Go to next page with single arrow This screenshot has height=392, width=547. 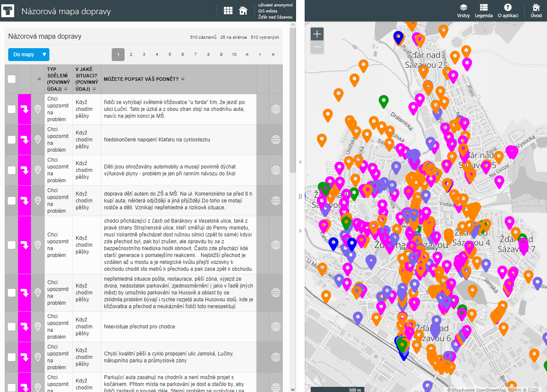coord(260,55)
